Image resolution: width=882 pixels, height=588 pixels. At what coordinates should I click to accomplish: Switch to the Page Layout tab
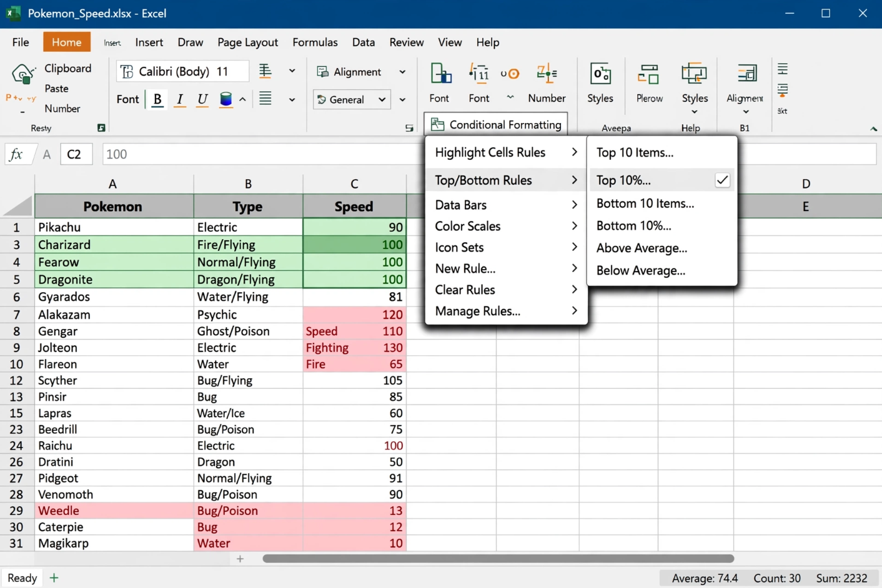click(x=247, y=42)
